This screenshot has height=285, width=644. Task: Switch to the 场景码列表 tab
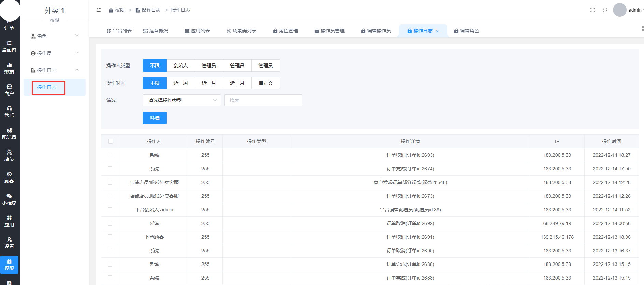(x=241, y=31)
